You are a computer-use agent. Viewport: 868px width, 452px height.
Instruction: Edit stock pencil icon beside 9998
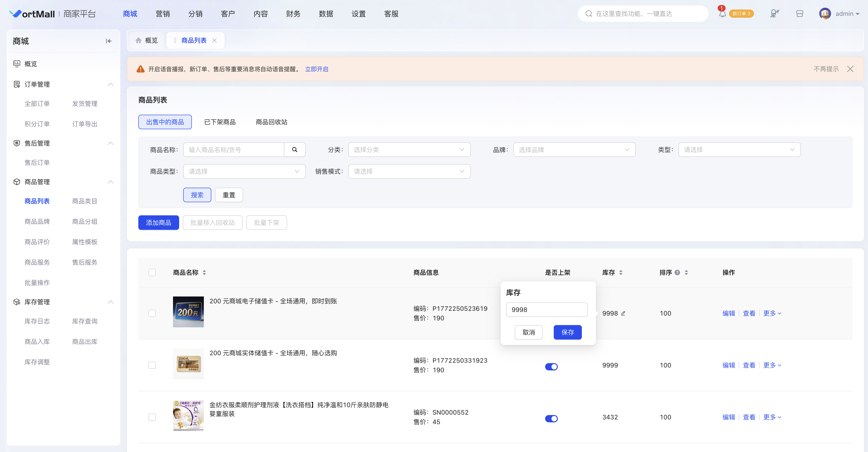623,313
